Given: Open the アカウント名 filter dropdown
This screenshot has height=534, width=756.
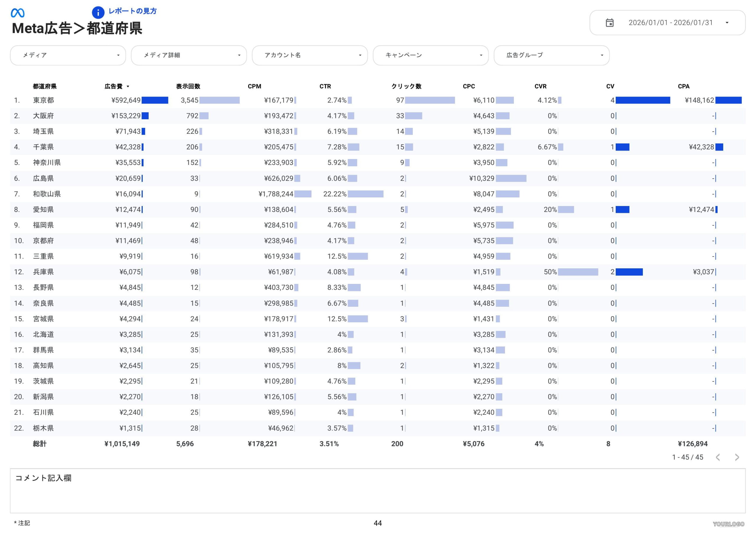Looking at the screenshot, I should [309, 55].
